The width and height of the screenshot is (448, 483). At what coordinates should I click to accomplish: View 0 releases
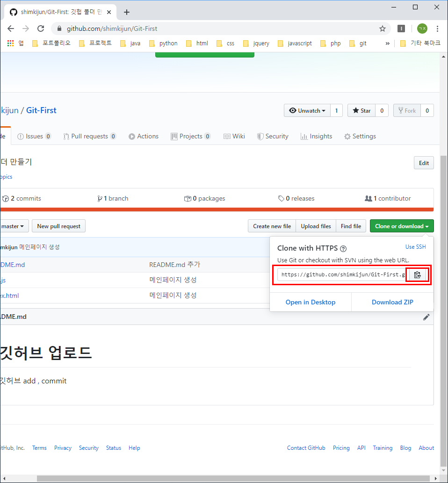[x=296, y=199]
